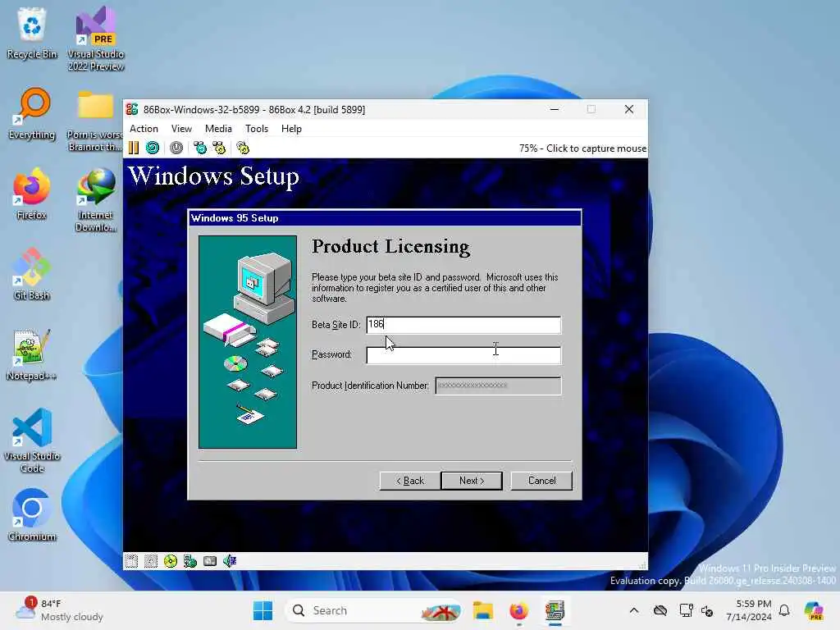Open 86Box settings gear icon in toolbar

[243, 148]
